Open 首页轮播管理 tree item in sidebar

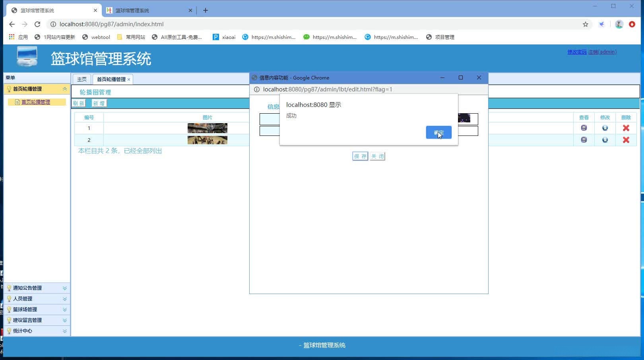coord(35,102)
